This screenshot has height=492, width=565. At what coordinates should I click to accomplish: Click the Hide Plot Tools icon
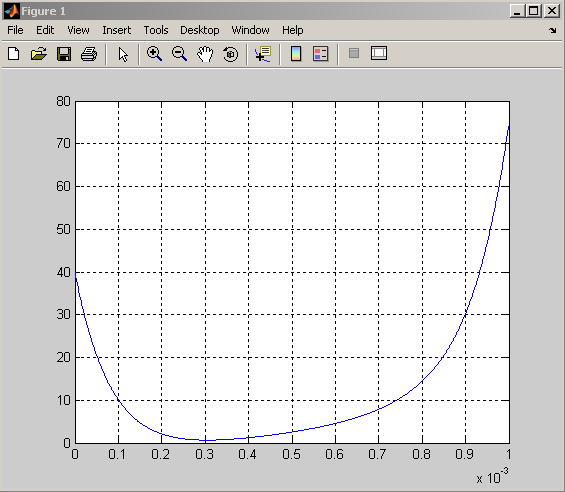pos(354,53)
